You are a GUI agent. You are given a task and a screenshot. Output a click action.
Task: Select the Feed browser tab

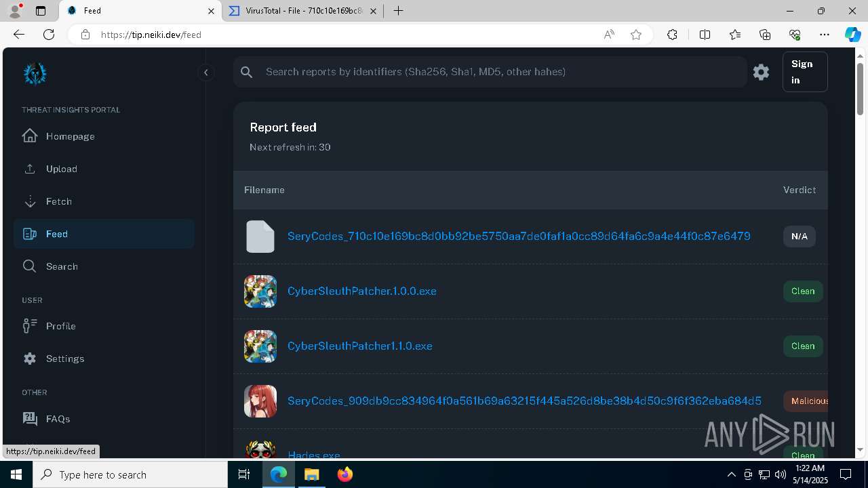pos(140,11)
